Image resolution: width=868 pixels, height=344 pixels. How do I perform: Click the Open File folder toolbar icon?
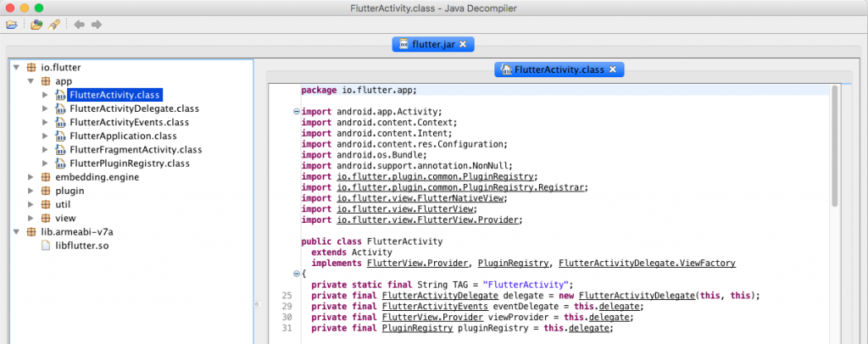tap(12, 25)
